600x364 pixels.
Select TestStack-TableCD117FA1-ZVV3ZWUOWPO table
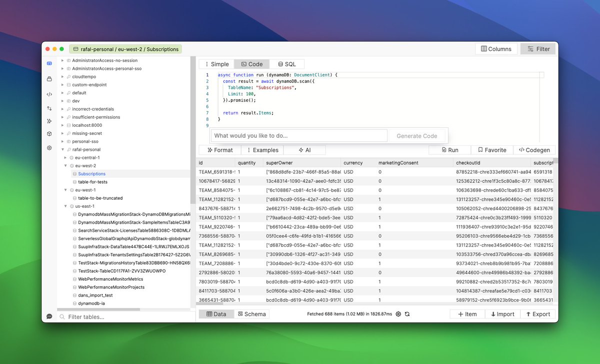tap(121, 271)
